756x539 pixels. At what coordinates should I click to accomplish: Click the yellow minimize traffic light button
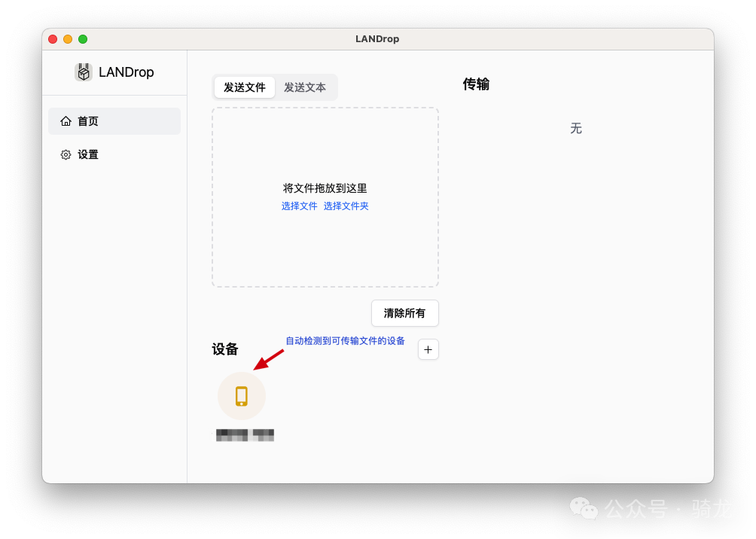point(67,38)
